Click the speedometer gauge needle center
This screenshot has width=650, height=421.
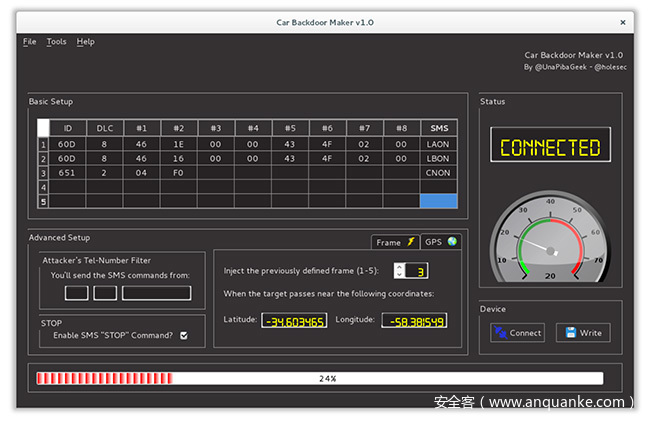tap(551, 250)
